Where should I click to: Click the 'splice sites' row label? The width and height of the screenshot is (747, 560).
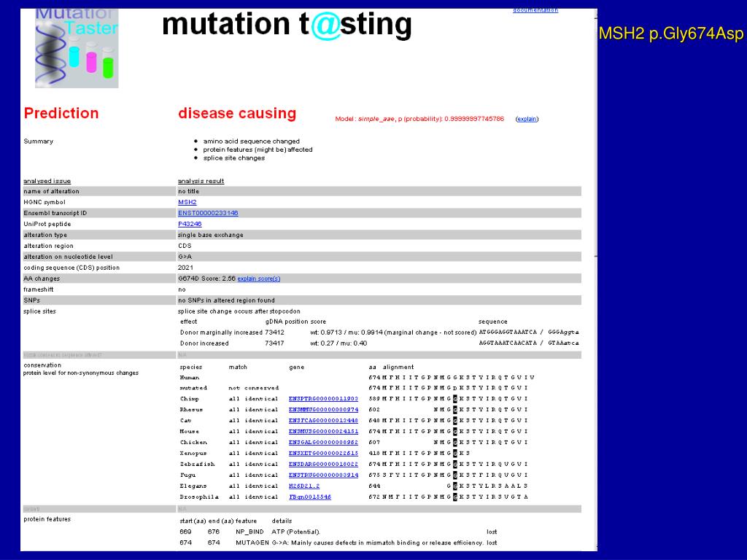[39, 312]
